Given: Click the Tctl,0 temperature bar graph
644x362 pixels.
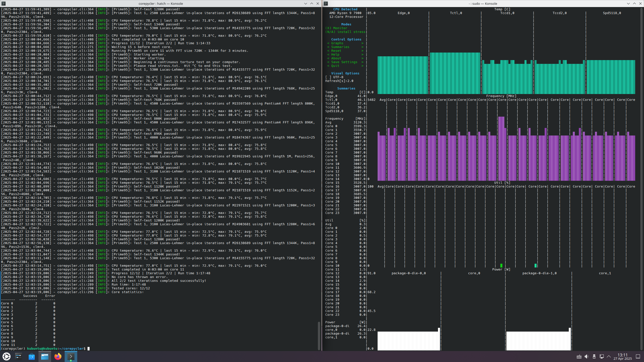Looking at the screenshot, I should tap(455, 73).
